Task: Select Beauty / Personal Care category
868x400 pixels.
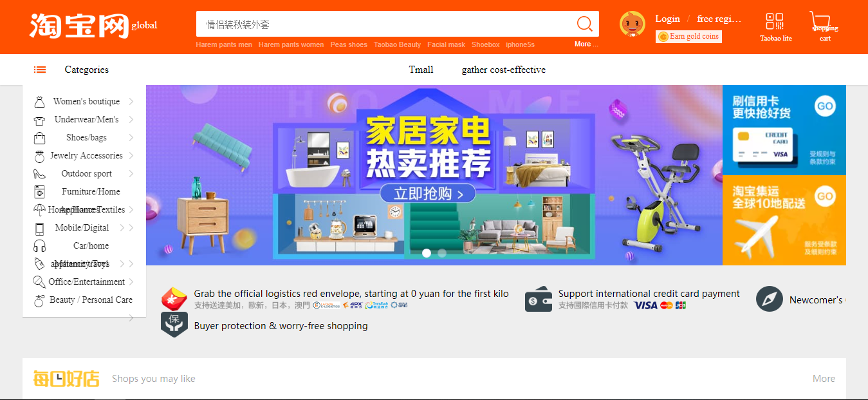Action: click(91, 300)
